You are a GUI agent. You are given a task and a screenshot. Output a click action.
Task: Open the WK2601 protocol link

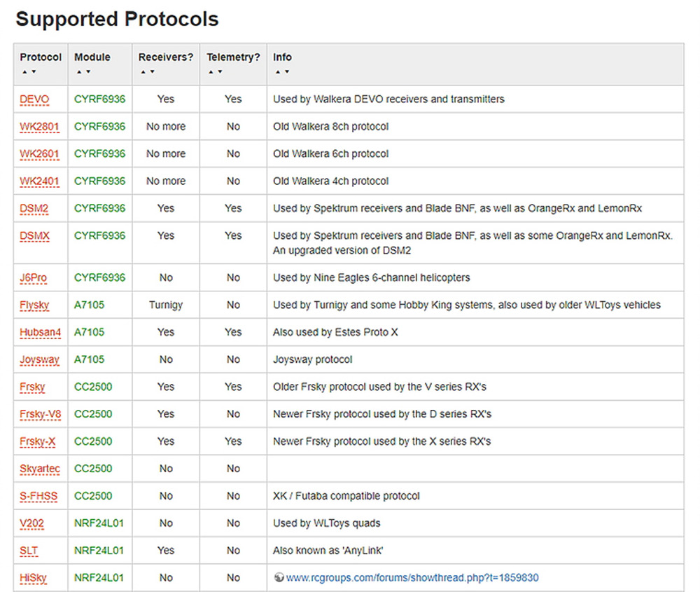click(x=39, y=153)
